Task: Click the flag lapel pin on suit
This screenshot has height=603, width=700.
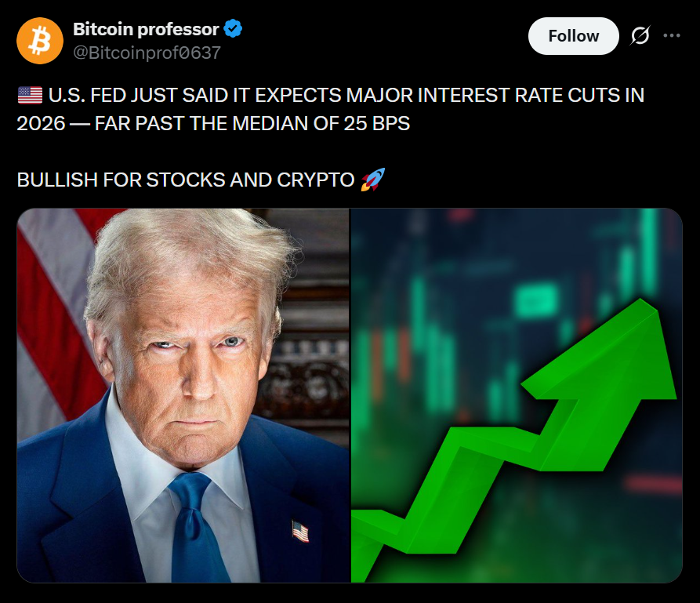Action: tap(300, 531)
